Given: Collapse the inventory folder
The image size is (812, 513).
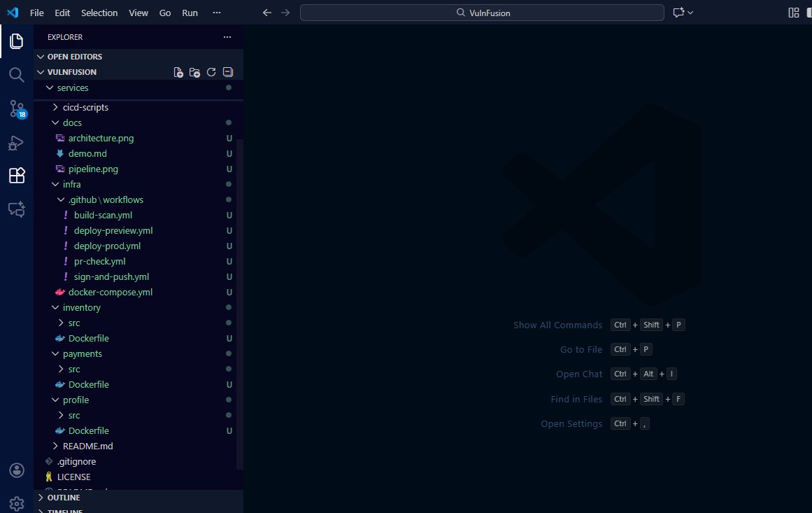Looking at the screenshot, I should (138, 308).
